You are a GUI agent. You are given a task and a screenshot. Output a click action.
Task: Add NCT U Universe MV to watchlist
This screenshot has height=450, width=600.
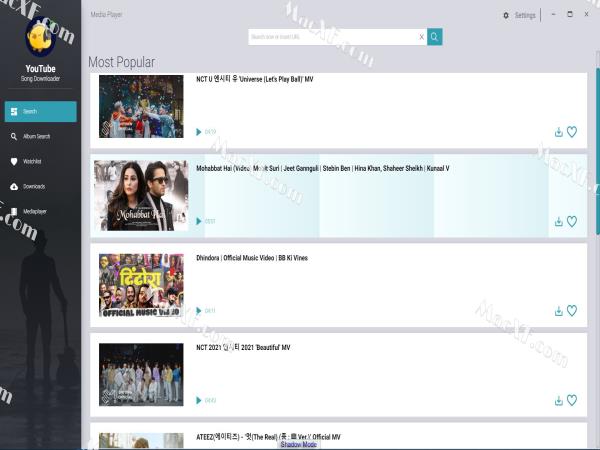[572, 132]
